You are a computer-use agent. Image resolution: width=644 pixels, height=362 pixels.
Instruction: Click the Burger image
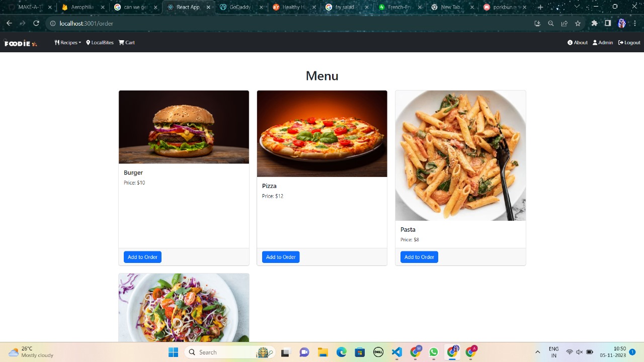[x=184, y=127]
